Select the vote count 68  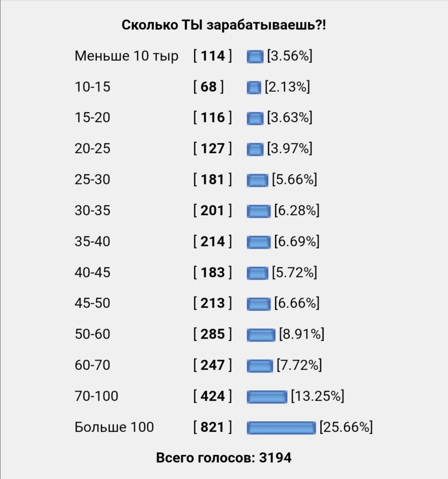point(208,87)
